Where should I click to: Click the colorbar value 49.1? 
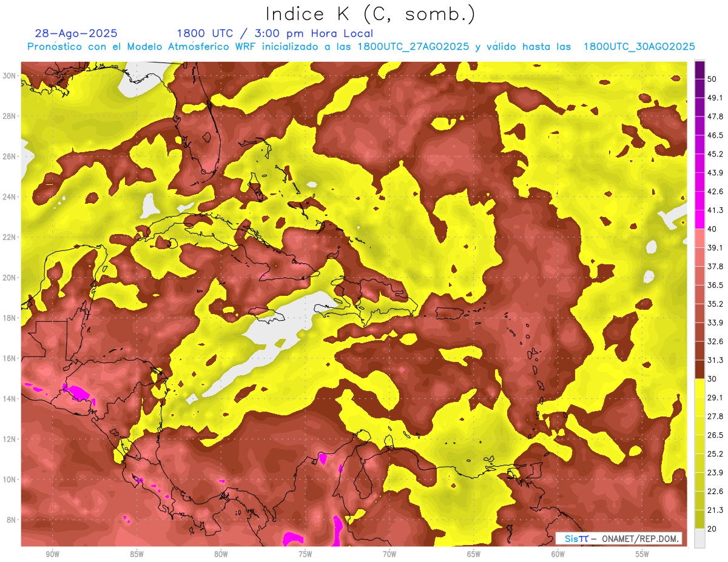(715, 97)
